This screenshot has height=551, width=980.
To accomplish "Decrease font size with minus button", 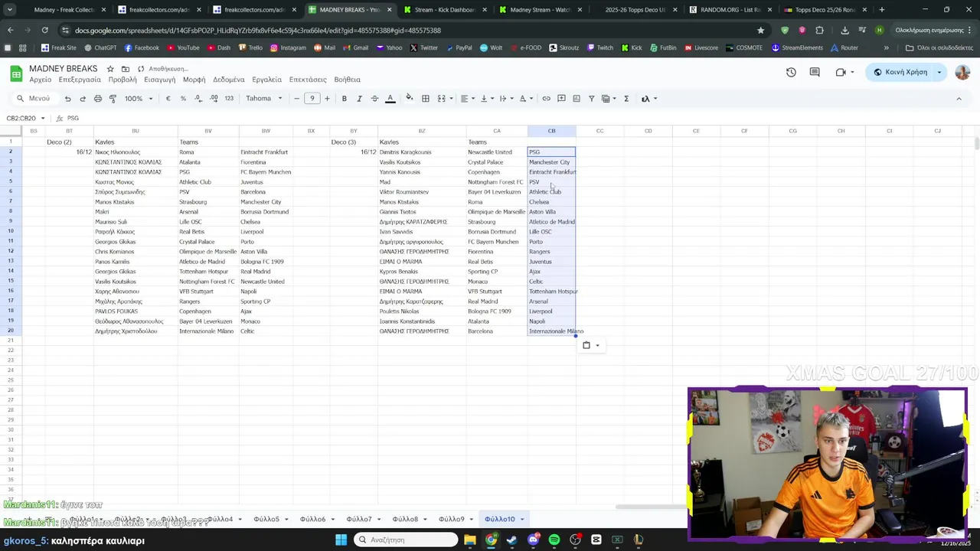I will tap(297, 99).
